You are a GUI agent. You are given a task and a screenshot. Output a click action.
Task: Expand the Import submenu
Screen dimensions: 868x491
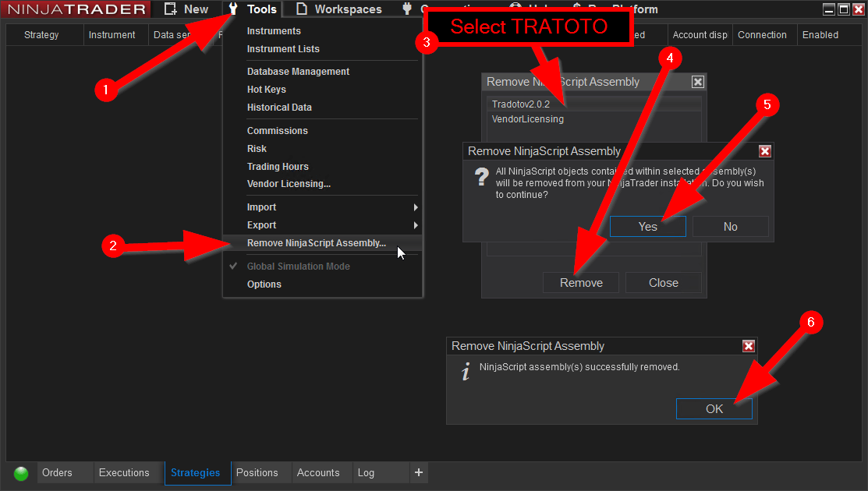click(261, 207)
